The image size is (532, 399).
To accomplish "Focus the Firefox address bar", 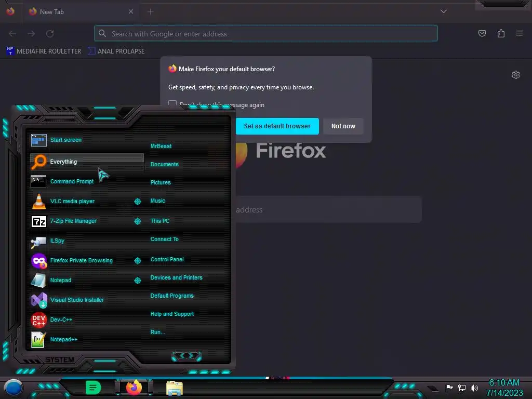I will click(266, 34).
